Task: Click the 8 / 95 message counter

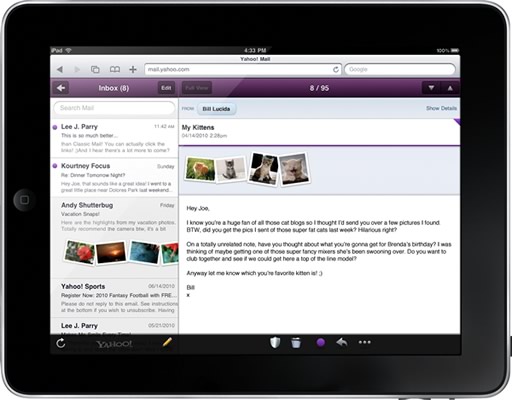Action: 319,88
